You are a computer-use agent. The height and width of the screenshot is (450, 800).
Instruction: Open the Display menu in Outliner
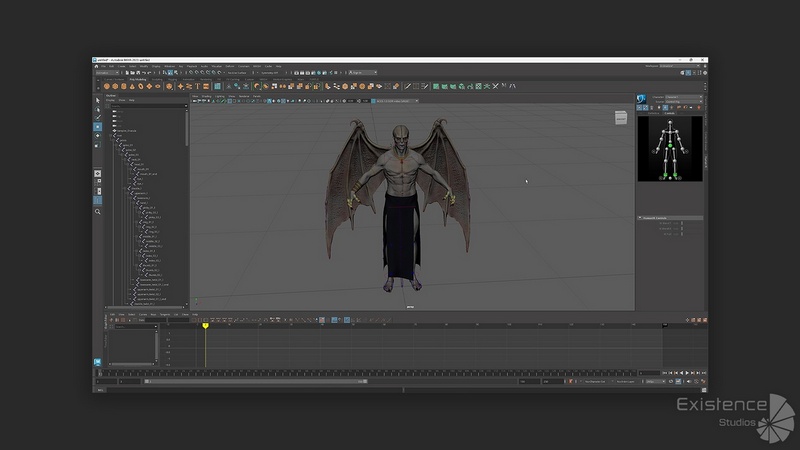point(110,100)
